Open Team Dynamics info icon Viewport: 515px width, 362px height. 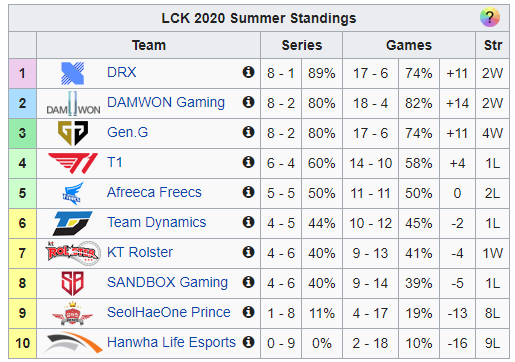248,222
